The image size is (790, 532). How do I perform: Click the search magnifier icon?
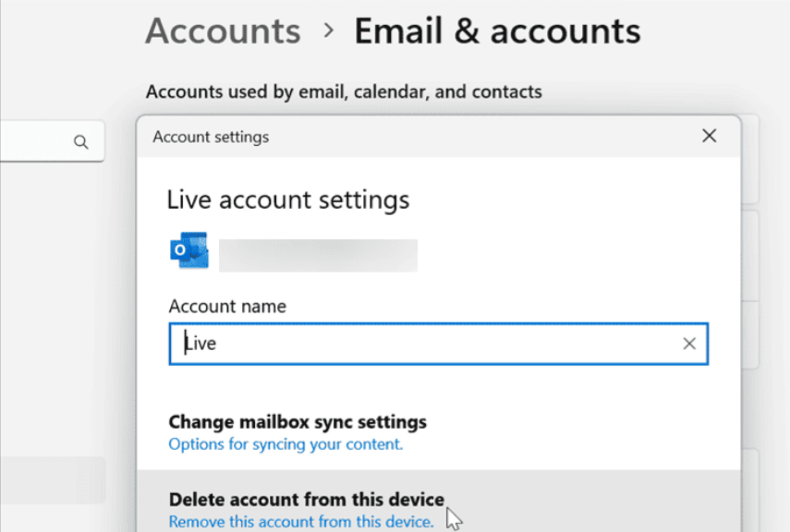[81, 142]
